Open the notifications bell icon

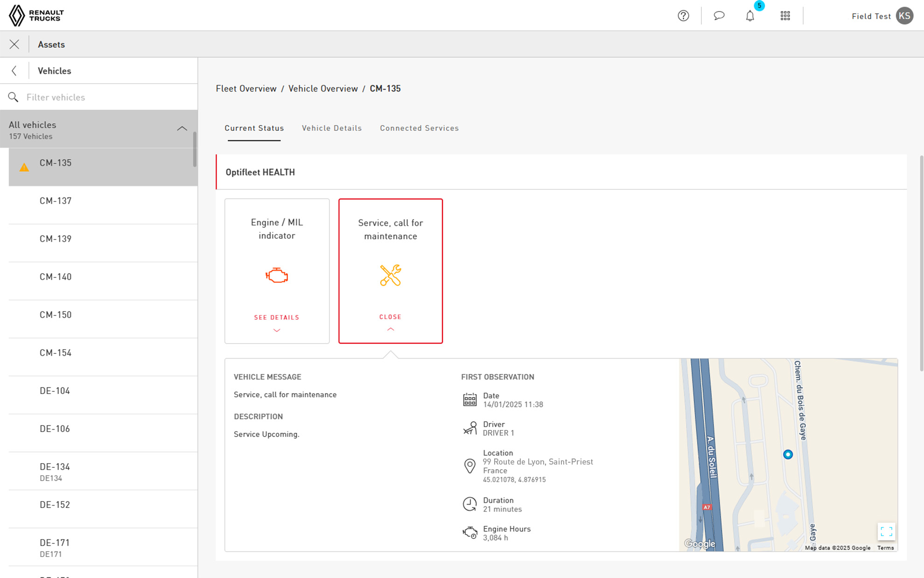[750, 16]
